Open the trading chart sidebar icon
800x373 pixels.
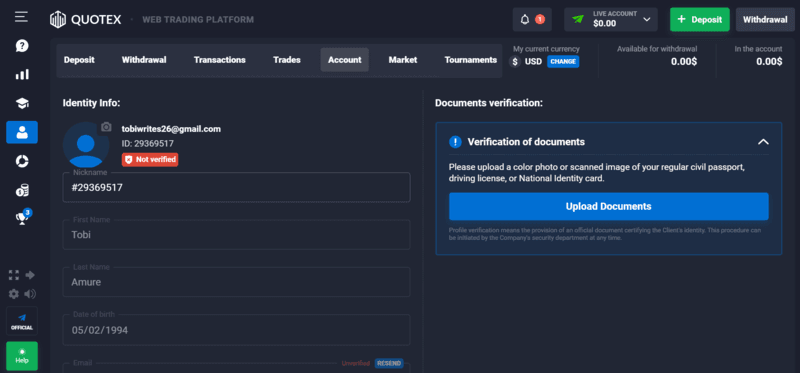point(22,74)
